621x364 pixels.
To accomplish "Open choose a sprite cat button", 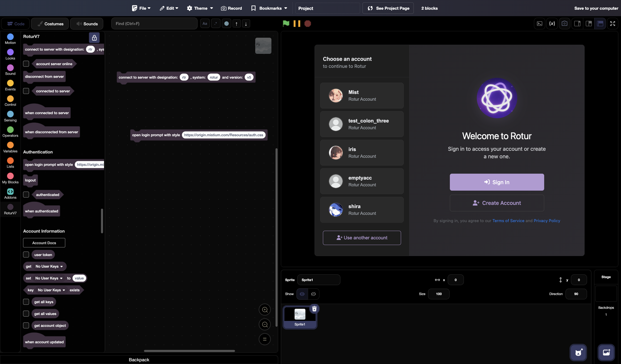I will (x=578, y=352).
